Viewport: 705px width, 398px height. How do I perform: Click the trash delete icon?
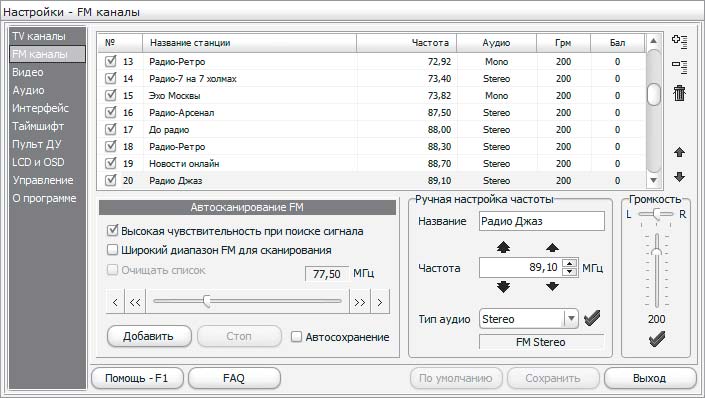click(679, 93)
